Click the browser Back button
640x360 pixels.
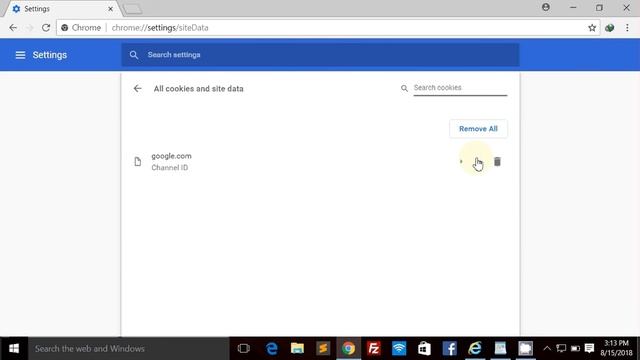pyautogui.click(x=13, y=28)
